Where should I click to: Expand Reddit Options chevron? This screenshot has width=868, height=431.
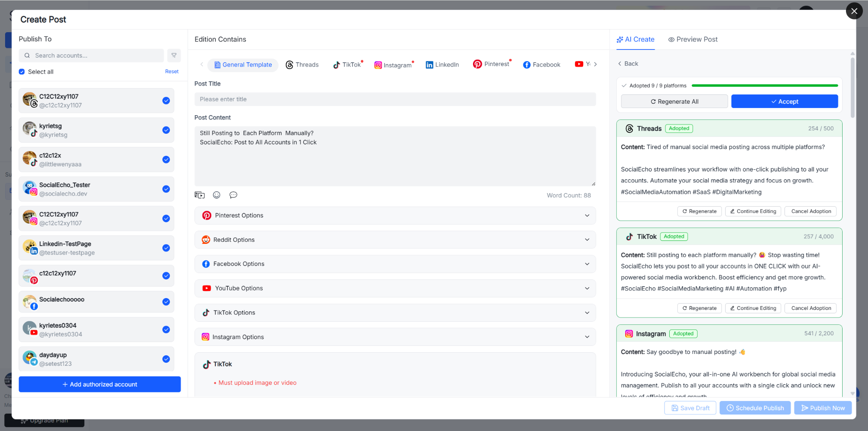(x=587, y=240)
